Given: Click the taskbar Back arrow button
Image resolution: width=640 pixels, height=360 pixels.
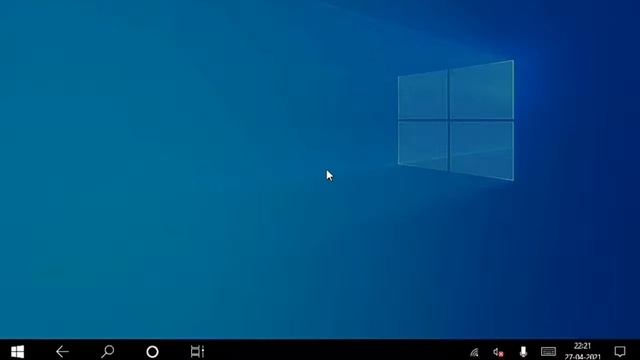Looking at the screenshot, I should (x=62, y=351).
